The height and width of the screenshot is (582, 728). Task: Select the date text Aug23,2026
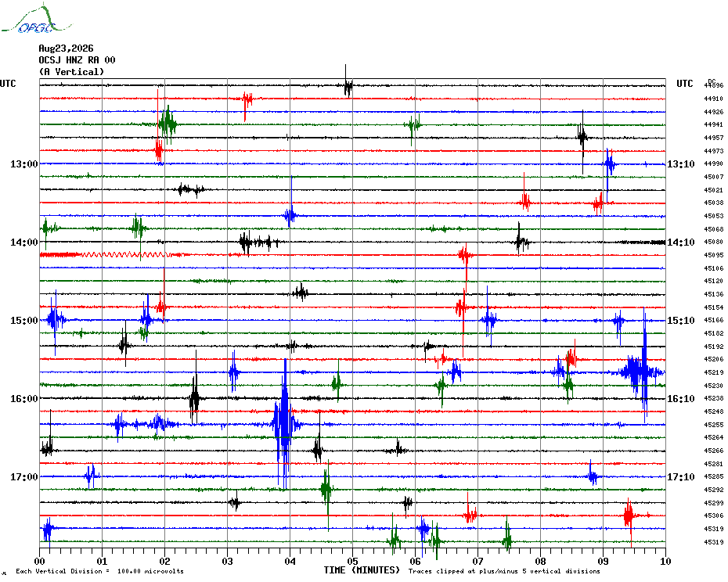(x=66, y=48)
